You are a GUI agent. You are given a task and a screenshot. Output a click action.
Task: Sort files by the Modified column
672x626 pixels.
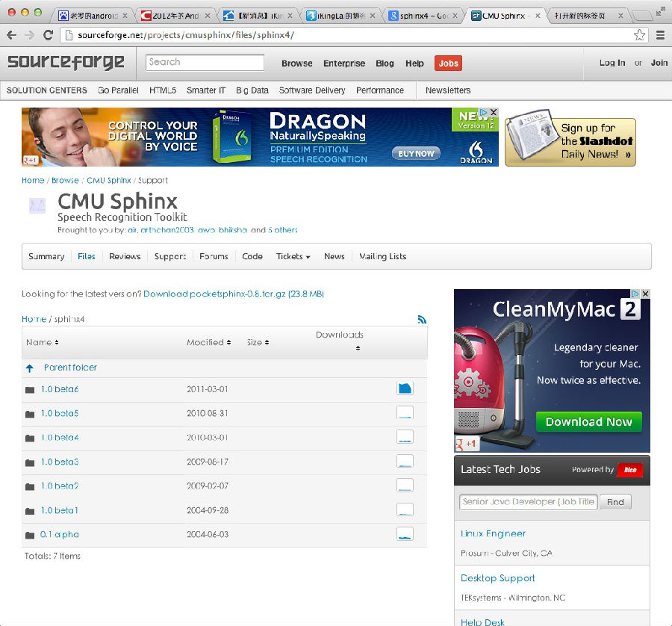pos(205,342)
